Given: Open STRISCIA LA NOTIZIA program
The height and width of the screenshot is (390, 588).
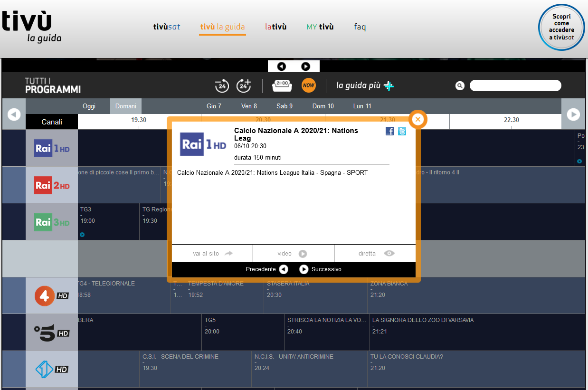Looking at the screenshot, I should [327, 332].
